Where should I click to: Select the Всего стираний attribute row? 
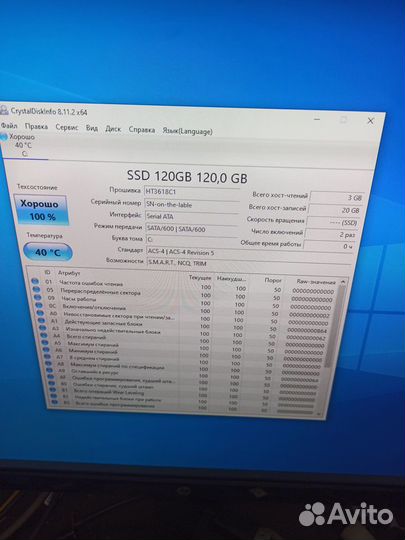(185, 340)
